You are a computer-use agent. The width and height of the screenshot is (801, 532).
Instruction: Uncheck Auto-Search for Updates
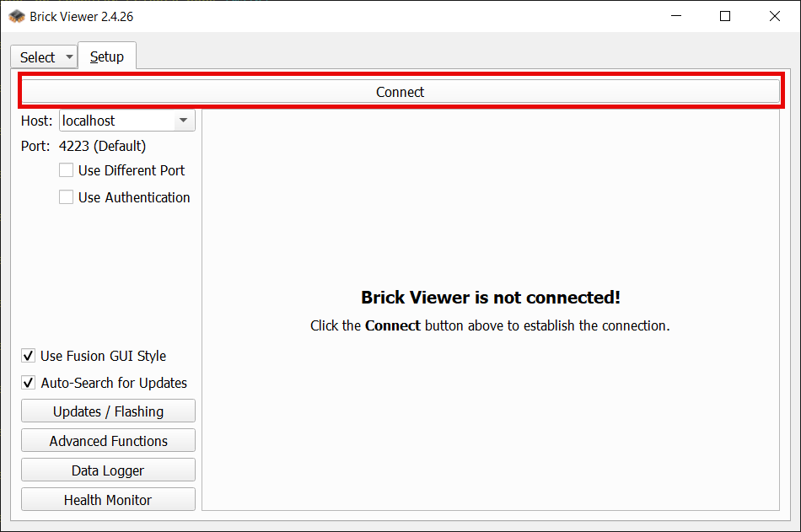[x=29, y=383]
